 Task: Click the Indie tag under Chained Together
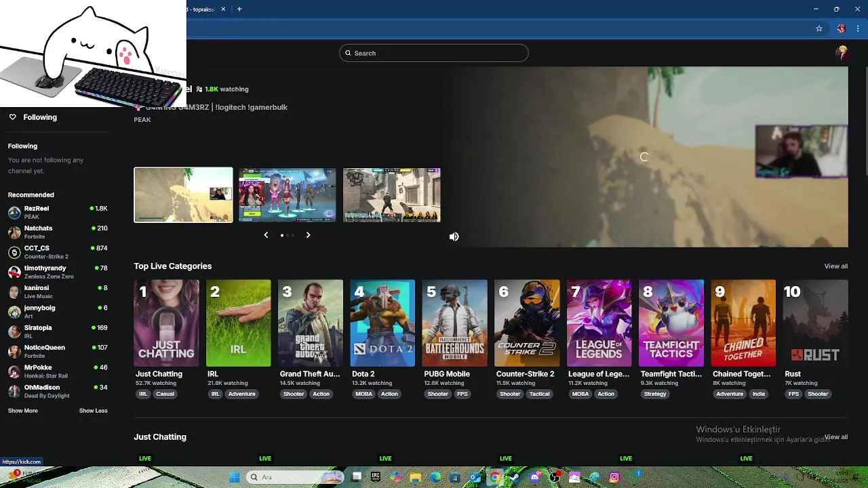pos(758,394)
